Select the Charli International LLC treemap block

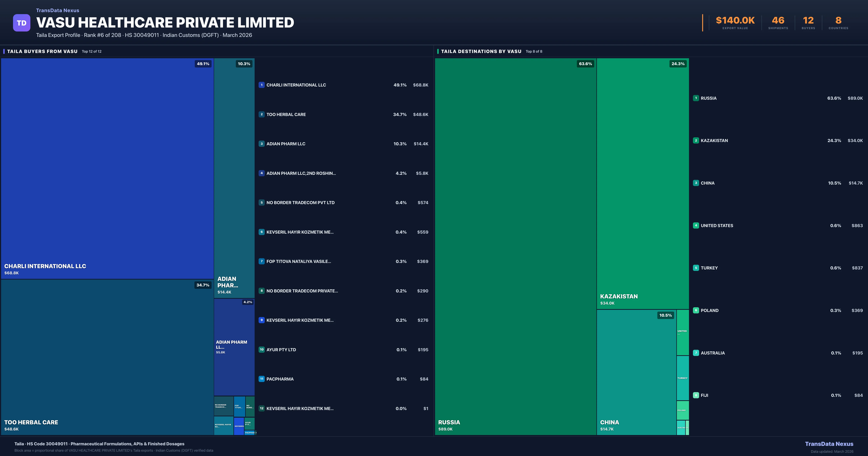[x=107, y=169]
